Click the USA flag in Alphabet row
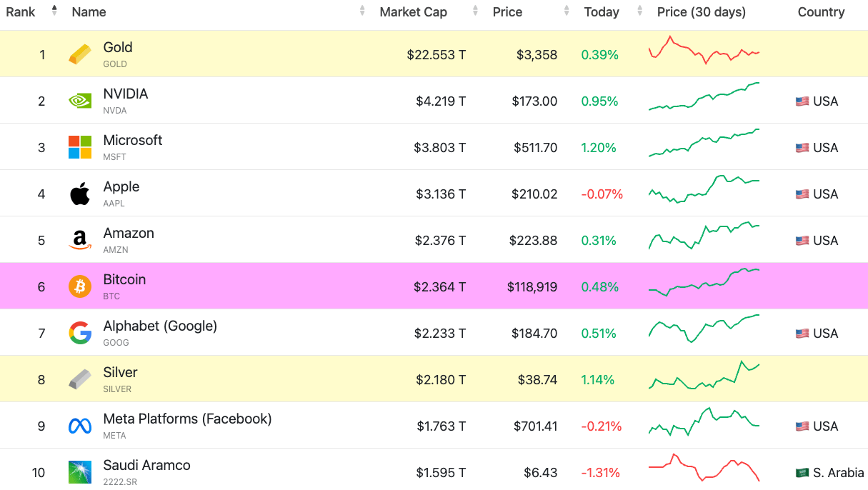 click(802, 334)
